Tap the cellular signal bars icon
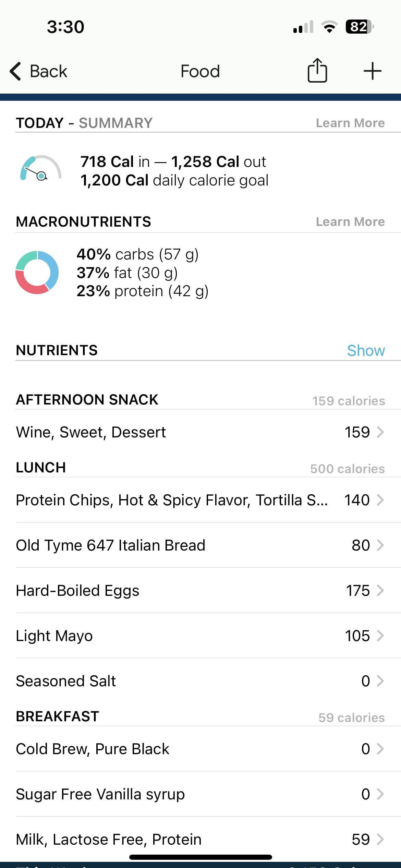Viewport: 401px width, 868px height. [x=303, y=27]
